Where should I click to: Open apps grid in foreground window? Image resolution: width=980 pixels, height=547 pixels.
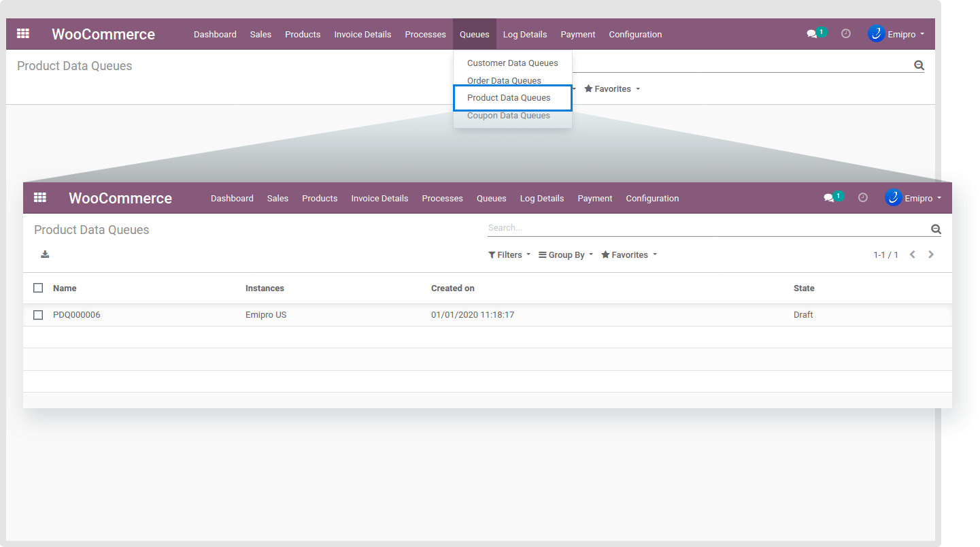(40, 198)
